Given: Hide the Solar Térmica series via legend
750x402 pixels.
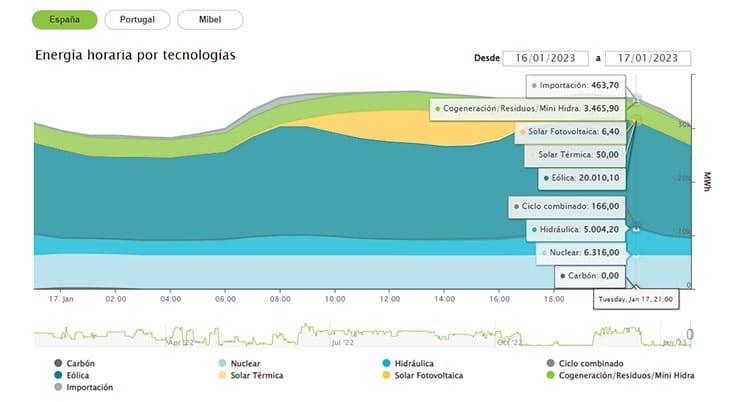Looking at the screenshot, I should click(222, 375).
